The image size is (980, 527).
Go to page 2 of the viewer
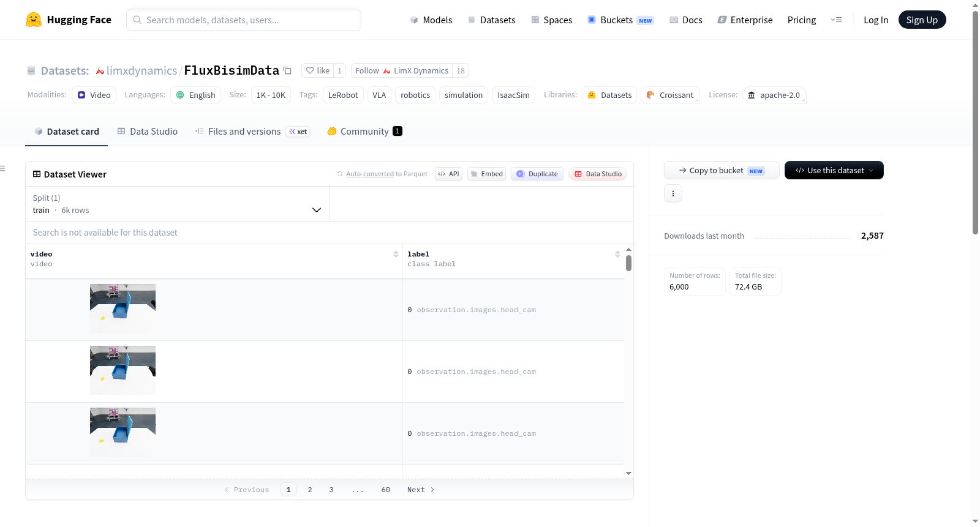pyautogui.click(x=310, y=490)
